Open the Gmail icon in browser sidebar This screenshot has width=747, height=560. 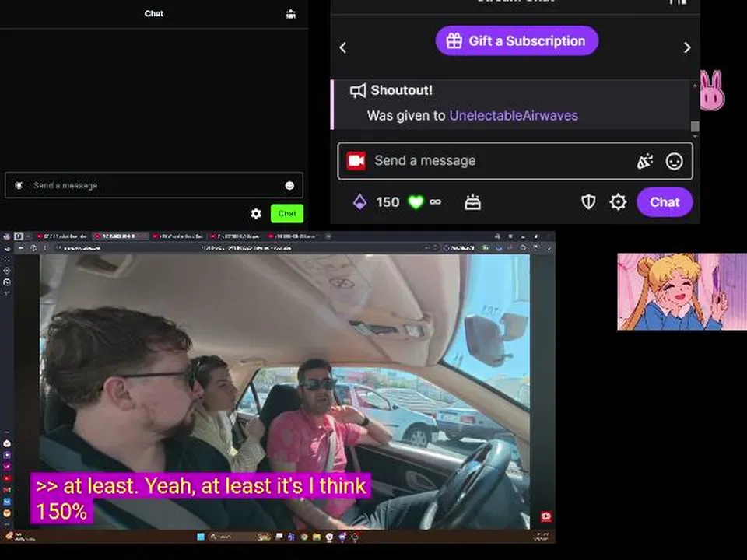[7, 490]
